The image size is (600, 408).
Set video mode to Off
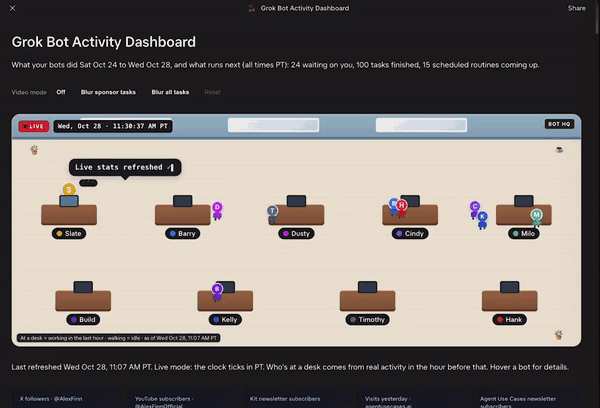(61, 92)
